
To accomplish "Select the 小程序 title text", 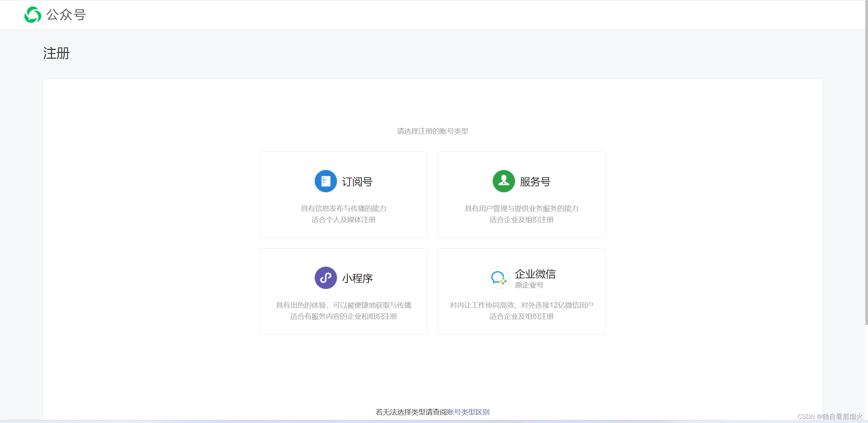I will (357, 278).
